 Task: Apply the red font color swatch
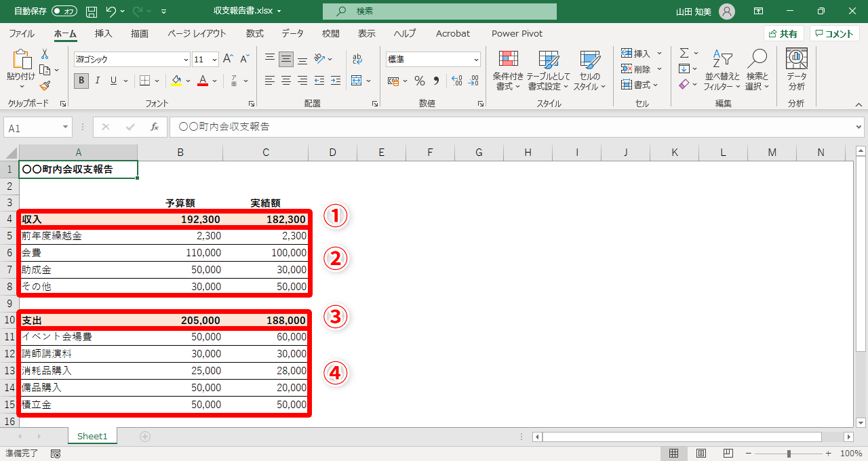(x=202, y=81)
